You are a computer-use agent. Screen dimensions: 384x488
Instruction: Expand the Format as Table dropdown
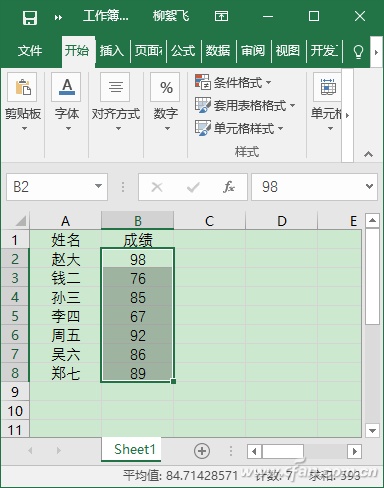tap(245, 105)
